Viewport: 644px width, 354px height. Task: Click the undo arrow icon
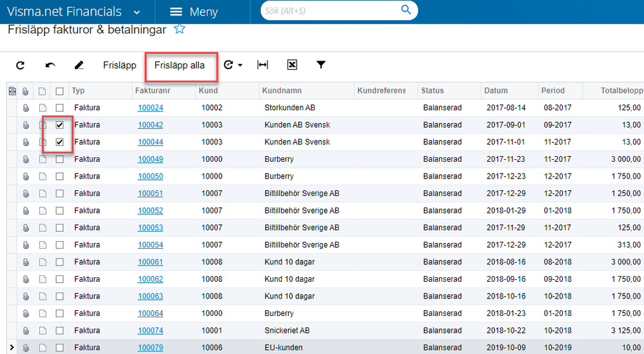50,65
